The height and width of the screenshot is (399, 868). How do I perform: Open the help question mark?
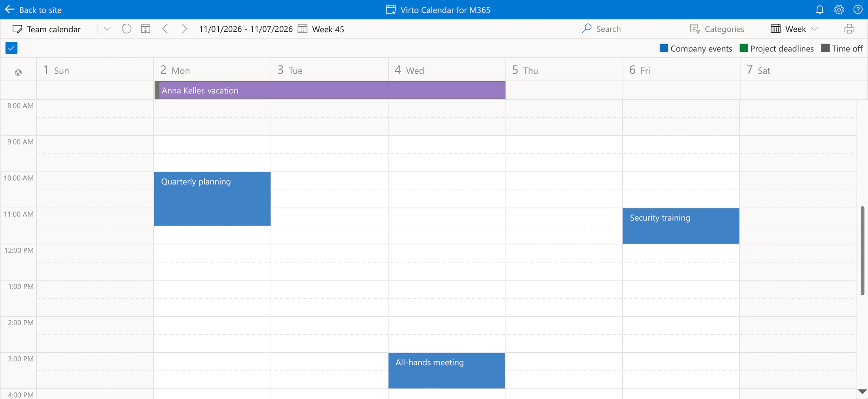pyautogui.click(x=858, y=9)
